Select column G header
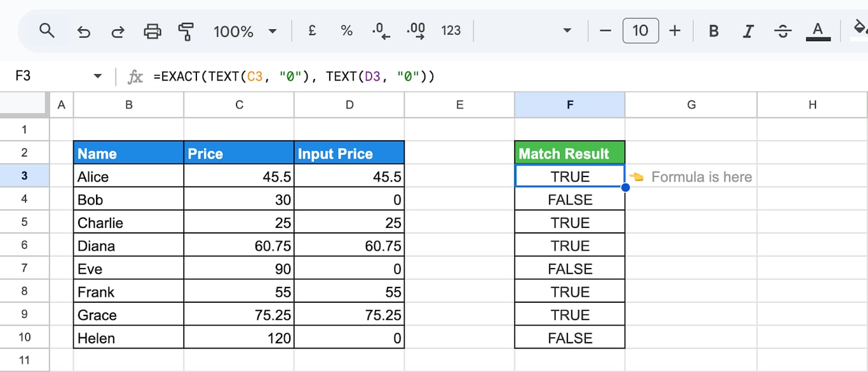This screenshot has width=868, height=372. pyautogui.click(x=691, y=105)
